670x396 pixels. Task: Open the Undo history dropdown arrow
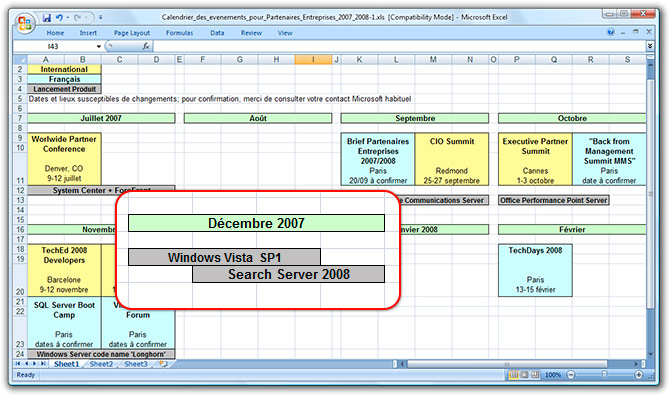[68, 18]
